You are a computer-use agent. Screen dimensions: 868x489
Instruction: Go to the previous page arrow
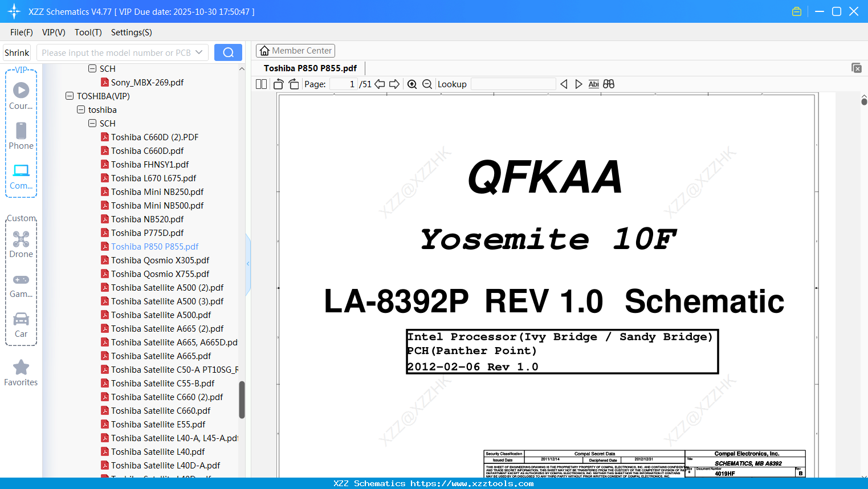(380, 84)
